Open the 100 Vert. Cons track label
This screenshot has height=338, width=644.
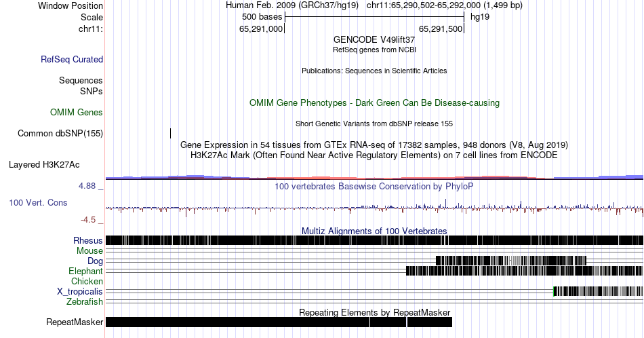(38, 202)
